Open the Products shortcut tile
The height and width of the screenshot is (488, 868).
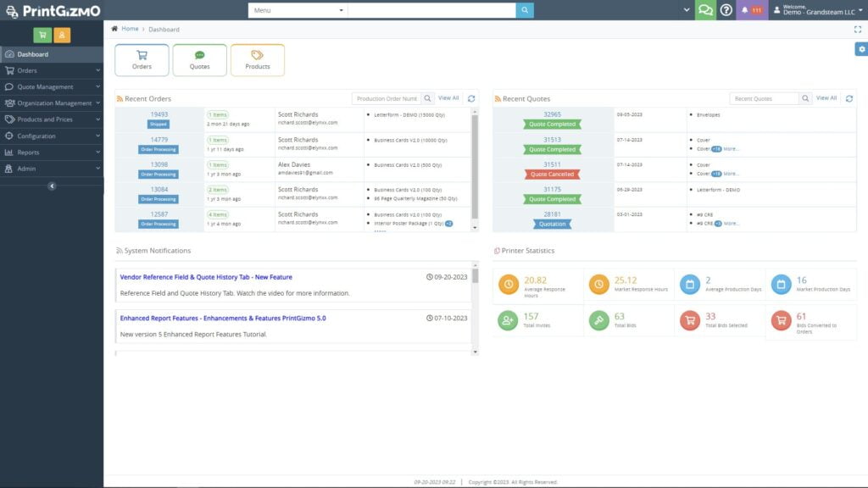[x=258, y=60]
